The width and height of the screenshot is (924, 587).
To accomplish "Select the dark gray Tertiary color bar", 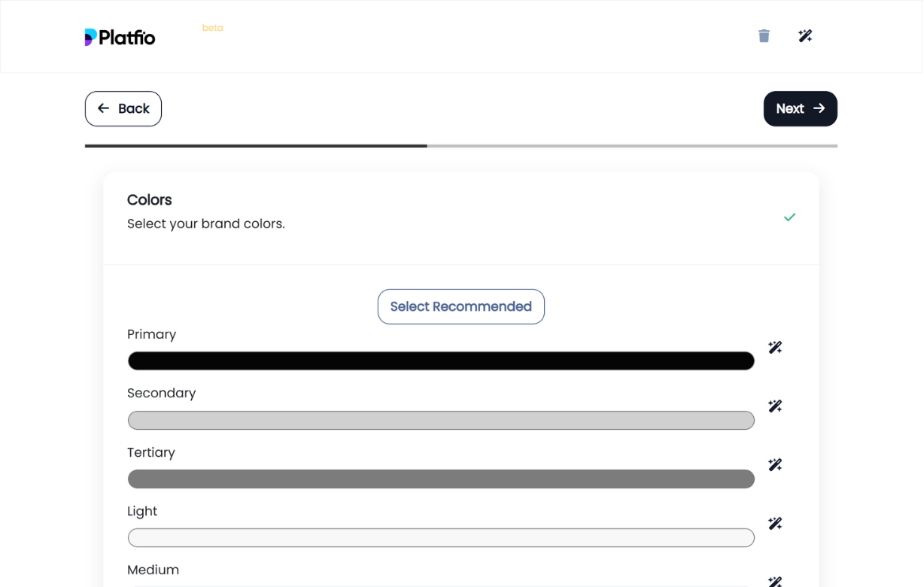I will (441, 479).
